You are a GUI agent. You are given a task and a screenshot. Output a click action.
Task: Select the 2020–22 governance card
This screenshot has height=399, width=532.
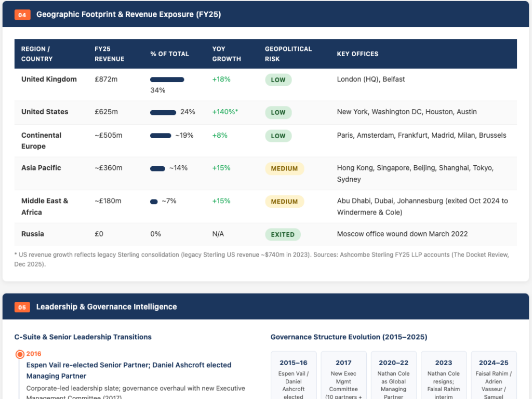coord(394,375)
